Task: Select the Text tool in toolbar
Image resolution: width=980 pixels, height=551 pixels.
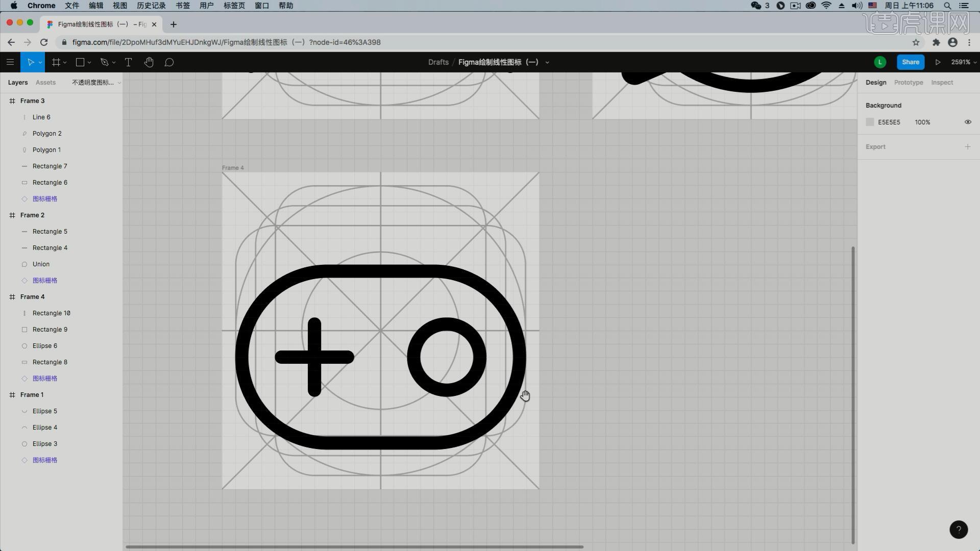Action: [129, 62]
